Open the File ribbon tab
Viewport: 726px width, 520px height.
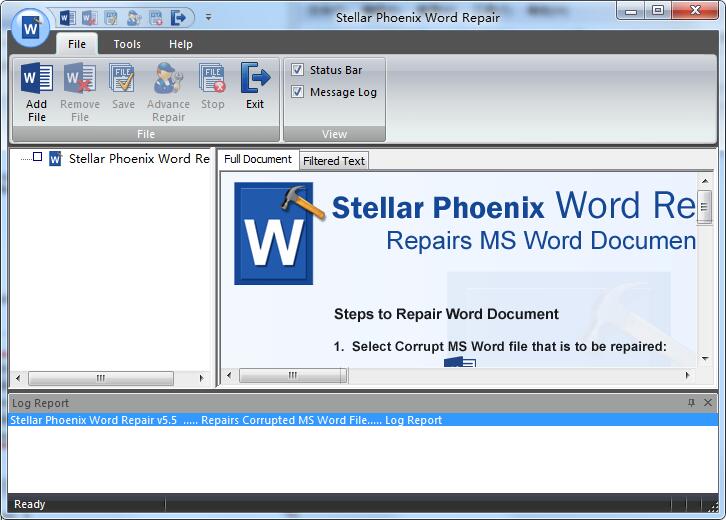coord(77,44)
